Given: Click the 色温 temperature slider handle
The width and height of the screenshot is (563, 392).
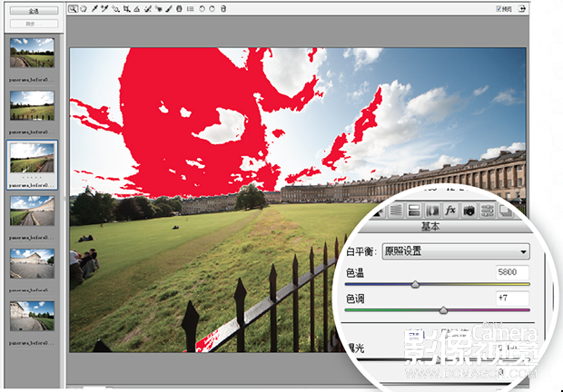Looking at the screenshot, I should pyautogui.click(x=415, y=284).
